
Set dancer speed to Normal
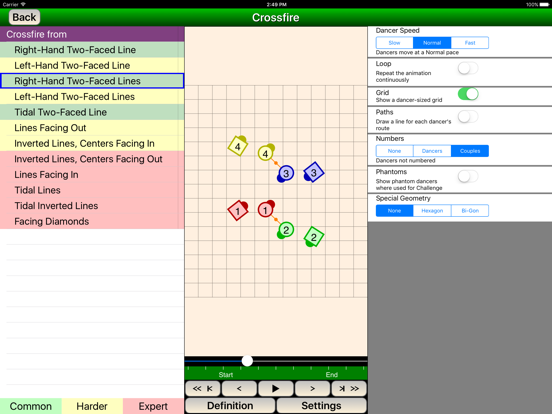[x=432, y=43]
